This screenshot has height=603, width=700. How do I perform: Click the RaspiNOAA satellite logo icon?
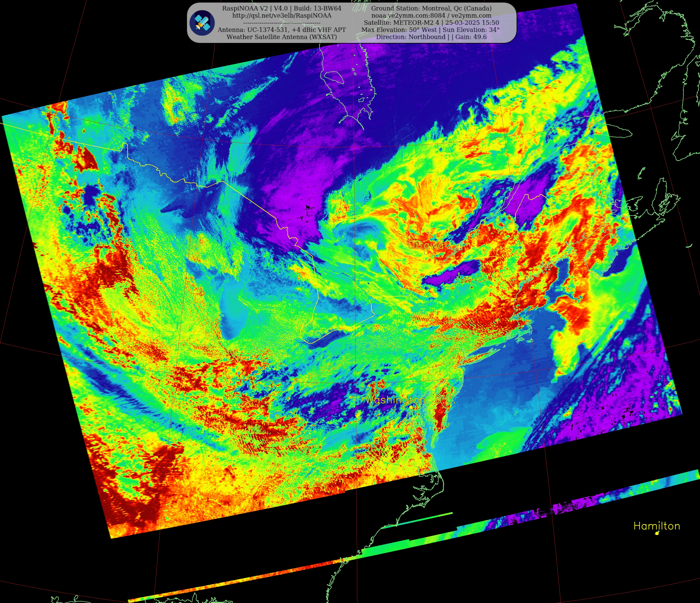202,23
